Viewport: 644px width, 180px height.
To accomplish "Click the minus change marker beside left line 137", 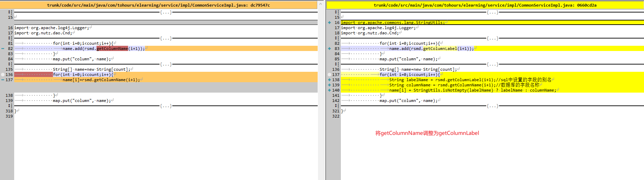I will [x=3, y=80].
